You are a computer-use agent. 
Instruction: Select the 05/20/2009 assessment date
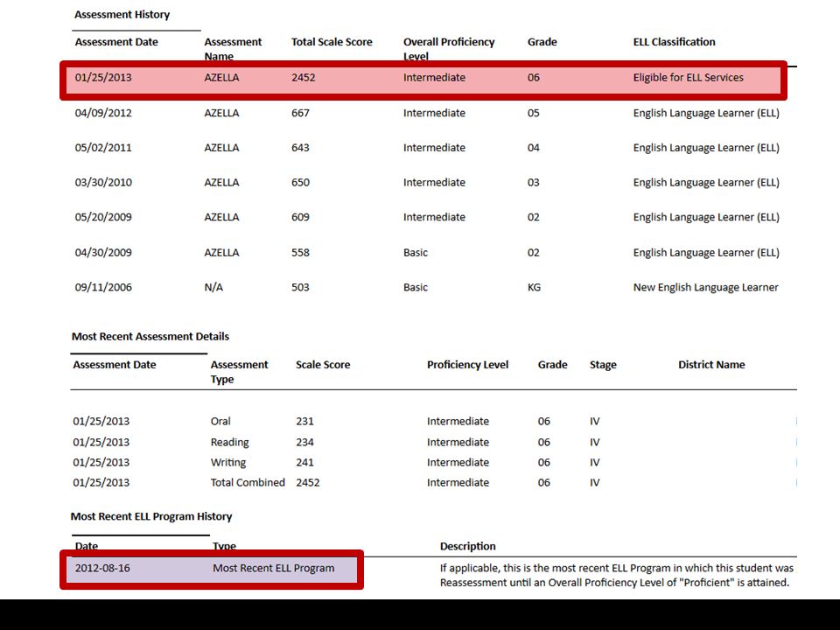(103, 218)
